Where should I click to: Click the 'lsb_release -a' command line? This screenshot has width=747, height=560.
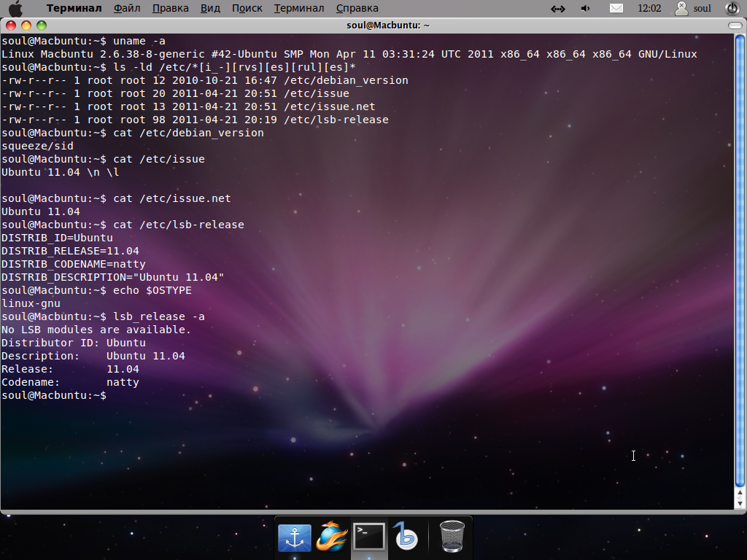(x=103, y=316)
